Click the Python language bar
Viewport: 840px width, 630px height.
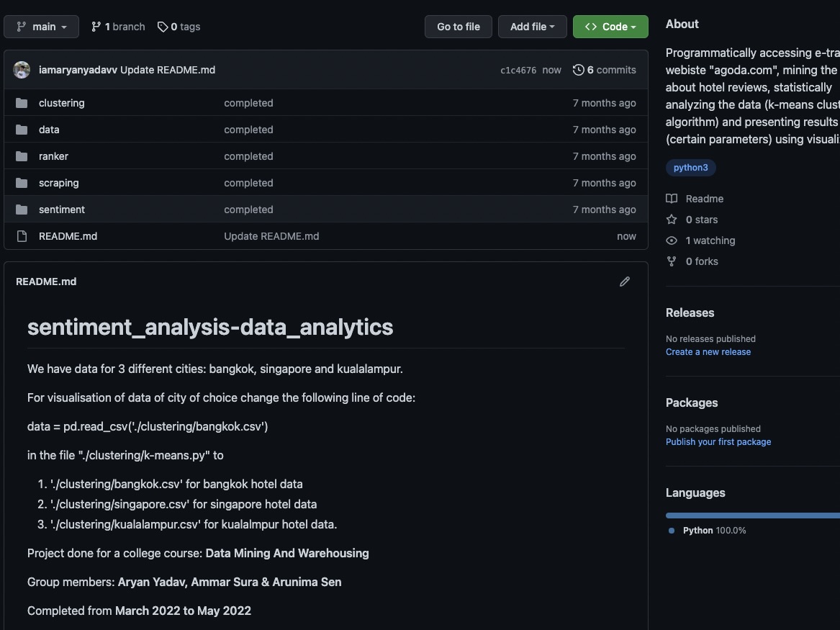point(753,516)
